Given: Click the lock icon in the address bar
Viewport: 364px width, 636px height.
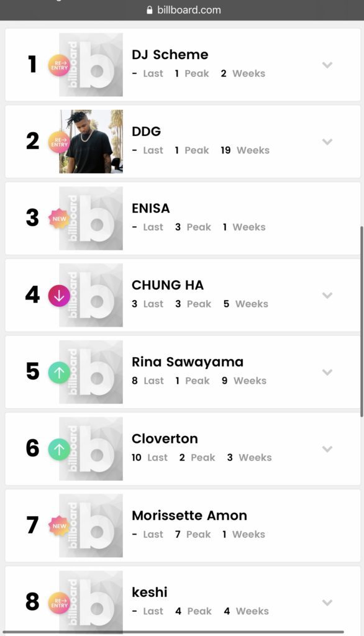Looking at the screenshot, I should tap(150, 10).
